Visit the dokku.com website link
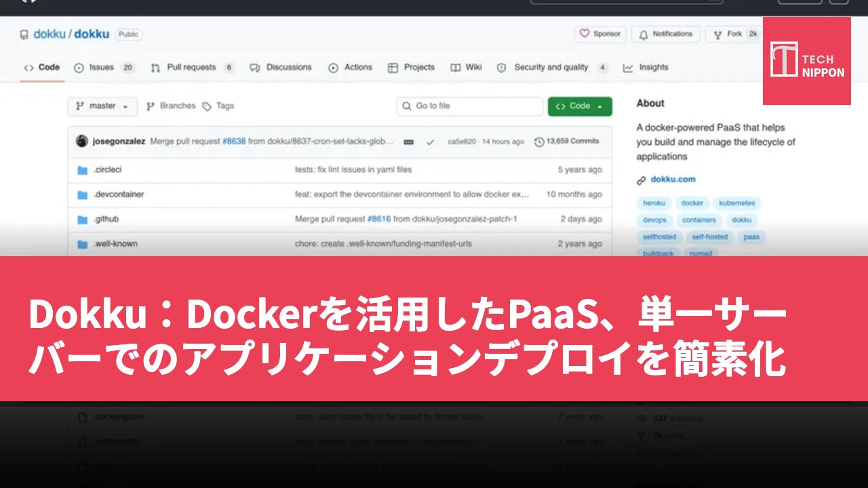Image resolution: width=868 pixels, height=488 pixels. click(x=673, y=180)
